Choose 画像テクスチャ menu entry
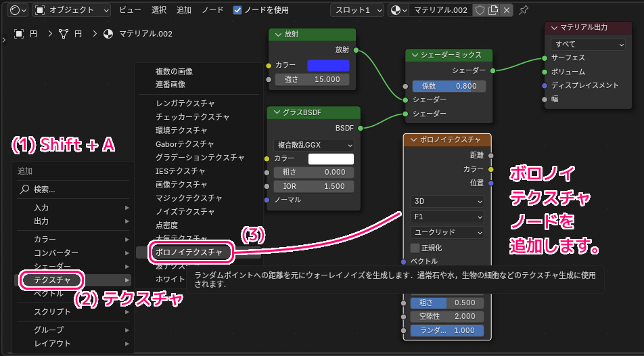 198,185
